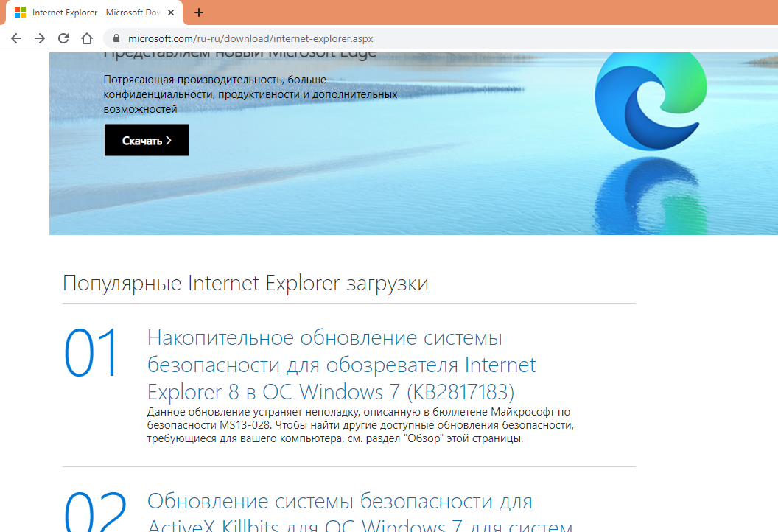Click the address bar with microsoft.com URL
The height and width of the screenshot is (532, 778).
click(441, 38)
